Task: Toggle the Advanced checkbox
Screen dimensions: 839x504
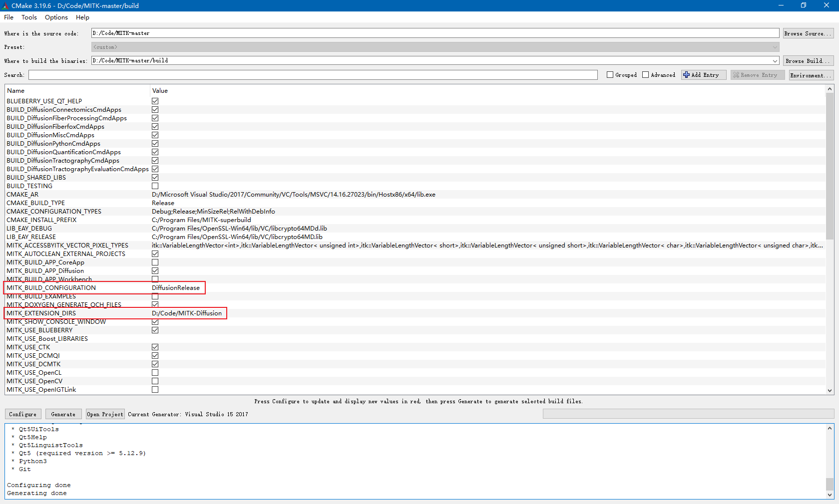Action: pos(645,75)
